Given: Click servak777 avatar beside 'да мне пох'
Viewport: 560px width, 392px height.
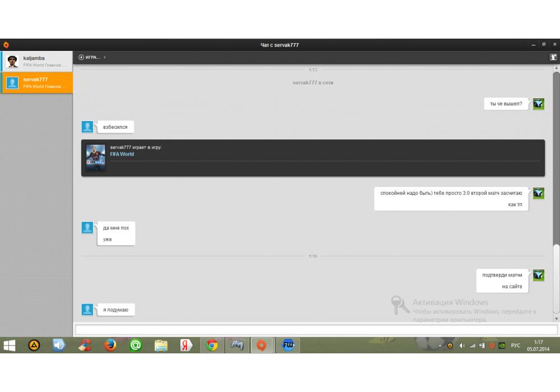Looking at the screenshot, I should (x=87, y=227).
